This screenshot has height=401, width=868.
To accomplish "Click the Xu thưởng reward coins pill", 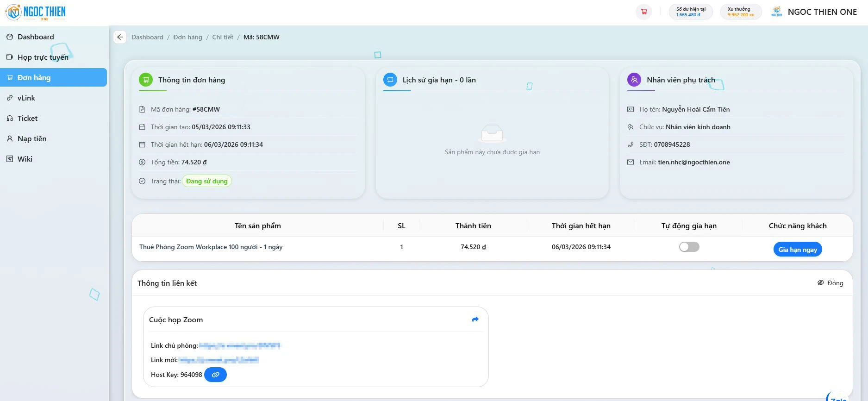I will pyautogui.click(x=741, y=12).
